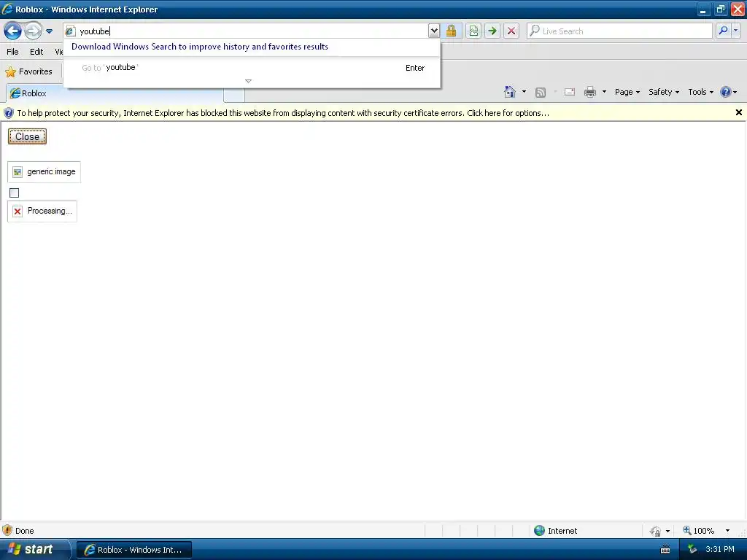The height and width of the screenshot is (560, 747).
Task: Click the Done status text
Action: coord(24,531)
